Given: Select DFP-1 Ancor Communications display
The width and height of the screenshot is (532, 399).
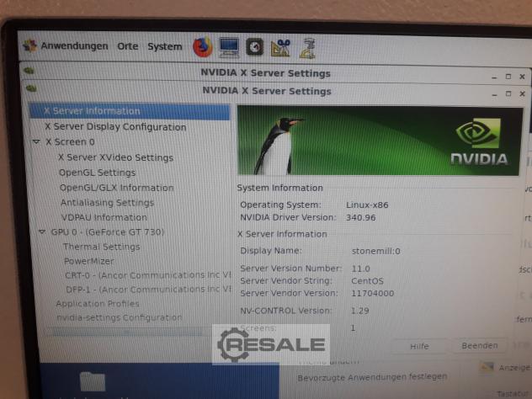Looking at the screenshot, I should (149, 290).
